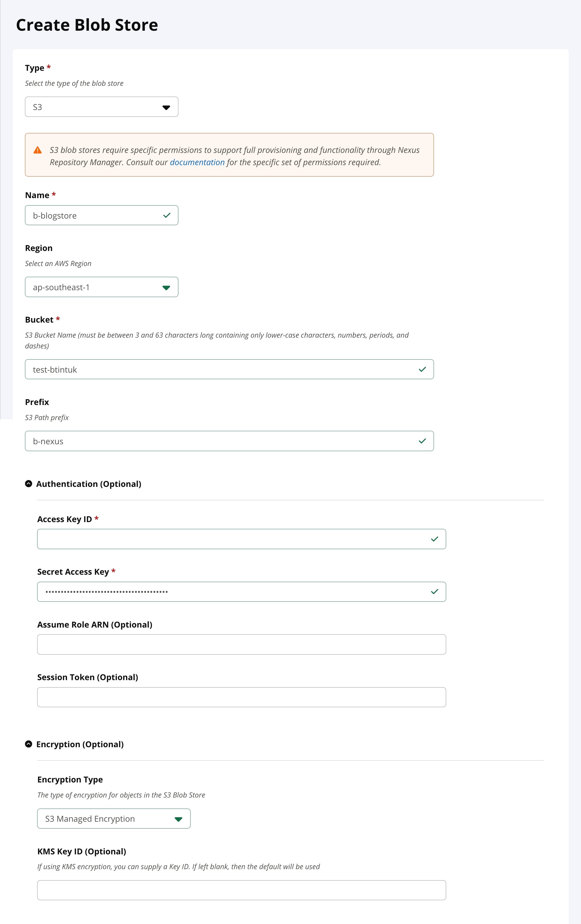Click the orange warning triangle icon

click(x=37, y=150)
